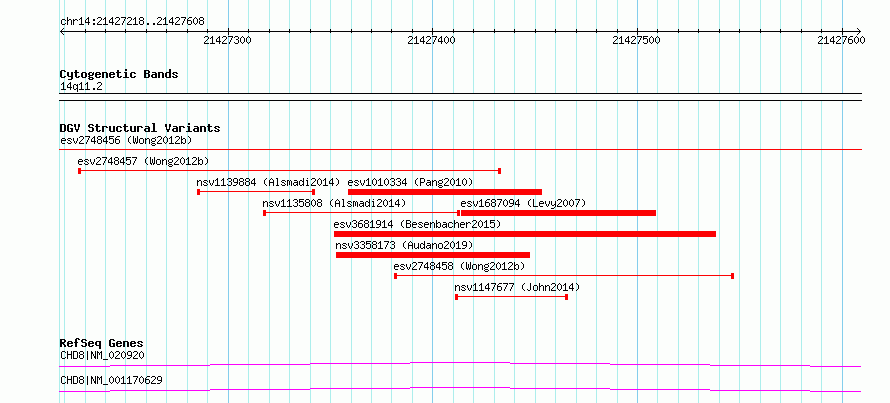The image size is (890, 403).
Task: Click the chr14:21427218..21427608 coordinate label
Action: pos(132,22)
